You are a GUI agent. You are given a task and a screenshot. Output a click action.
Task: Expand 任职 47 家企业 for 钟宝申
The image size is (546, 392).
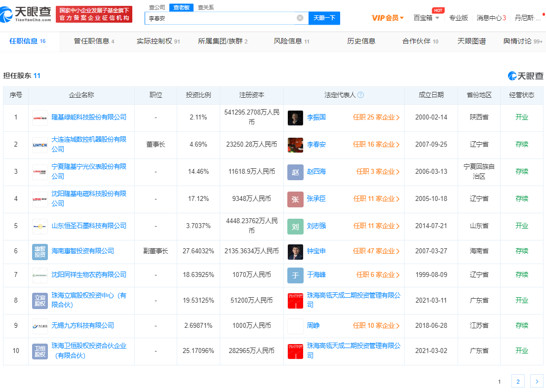tap(376, 251)
